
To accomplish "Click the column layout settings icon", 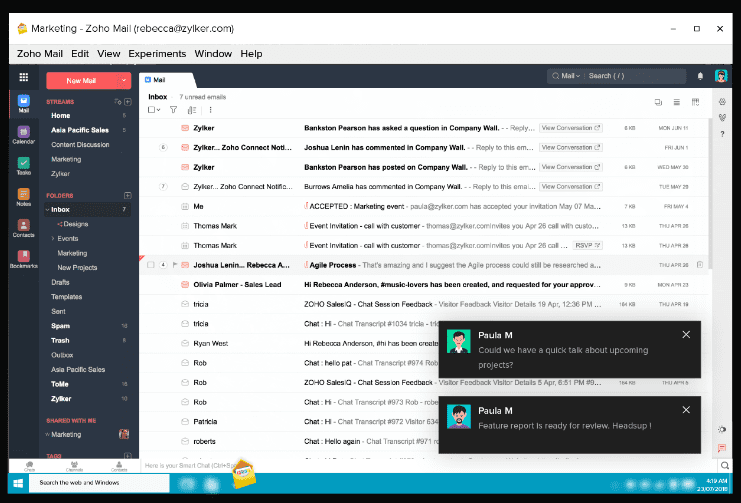I will pos(695,102).
